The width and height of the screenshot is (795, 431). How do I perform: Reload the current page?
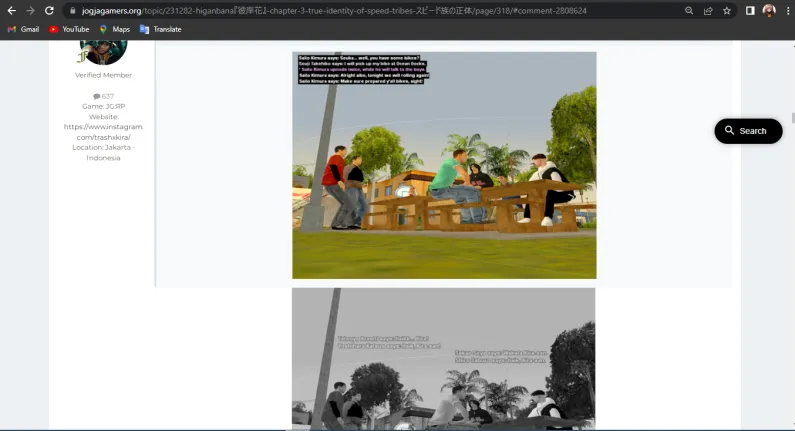49,11
